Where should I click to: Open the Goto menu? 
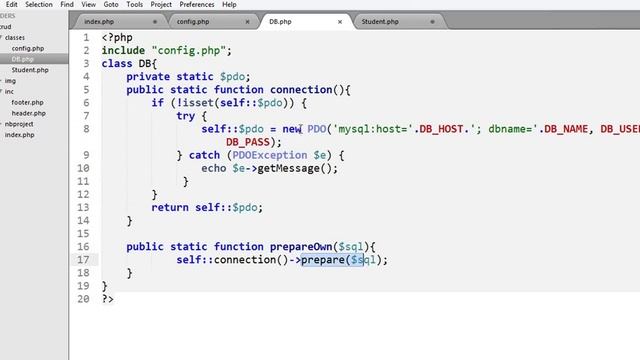[x=111, y=4]
